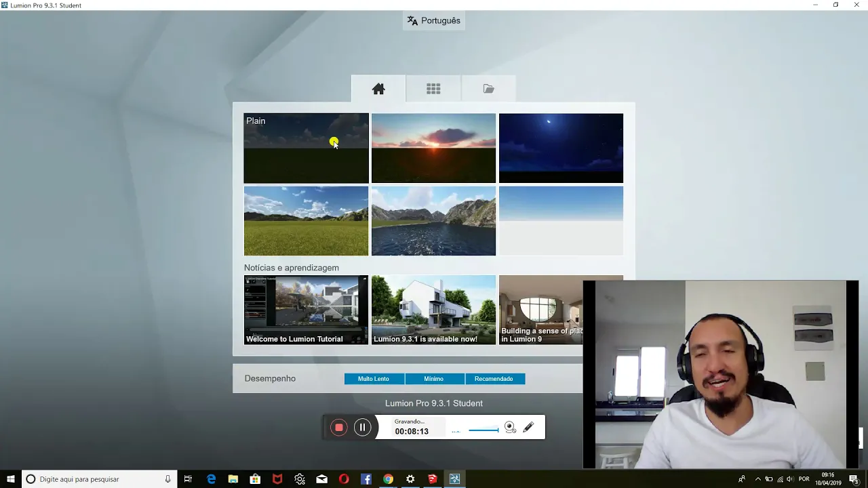Open the Wi-Fi network tray icon
Screen dimensions: 868x488
779,479
